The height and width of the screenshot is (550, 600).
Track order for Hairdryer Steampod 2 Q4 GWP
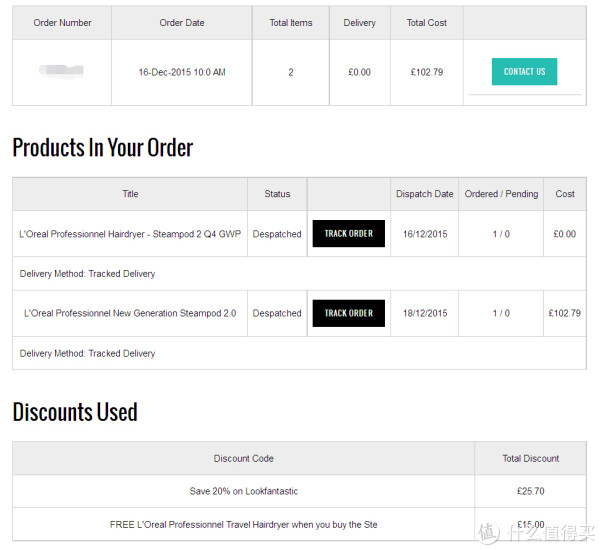[349, 233]
